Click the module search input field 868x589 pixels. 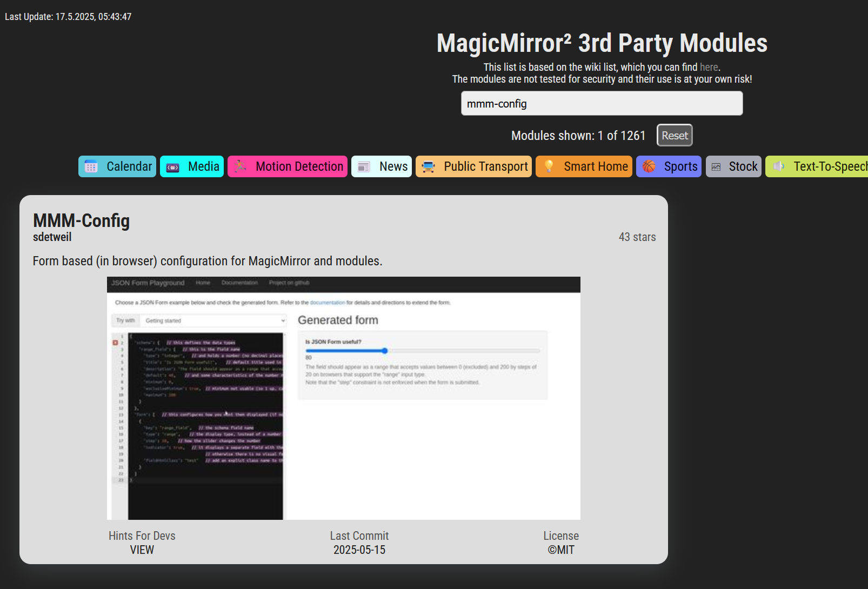[602, 103]
